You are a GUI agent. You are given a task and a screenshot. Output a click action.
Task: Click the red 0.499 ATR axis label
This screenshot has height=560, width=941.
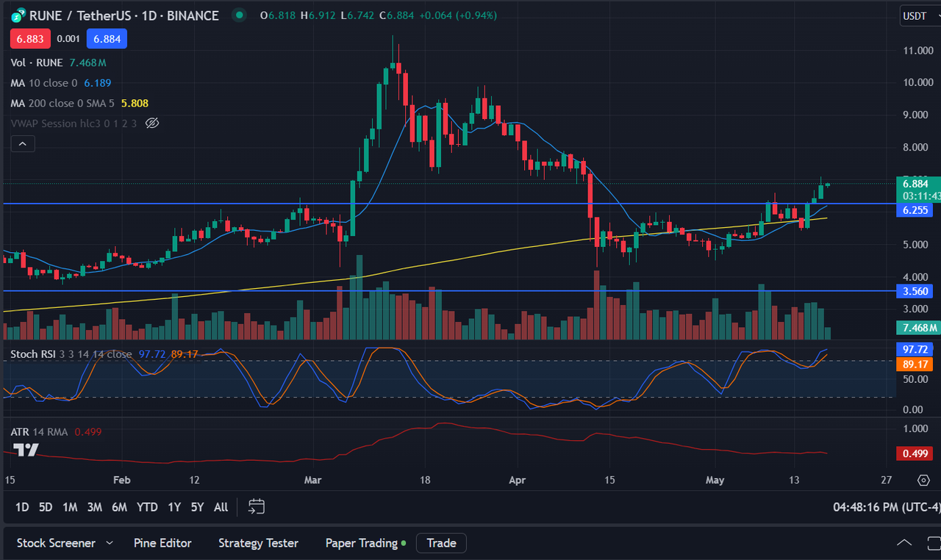[915, 453]
